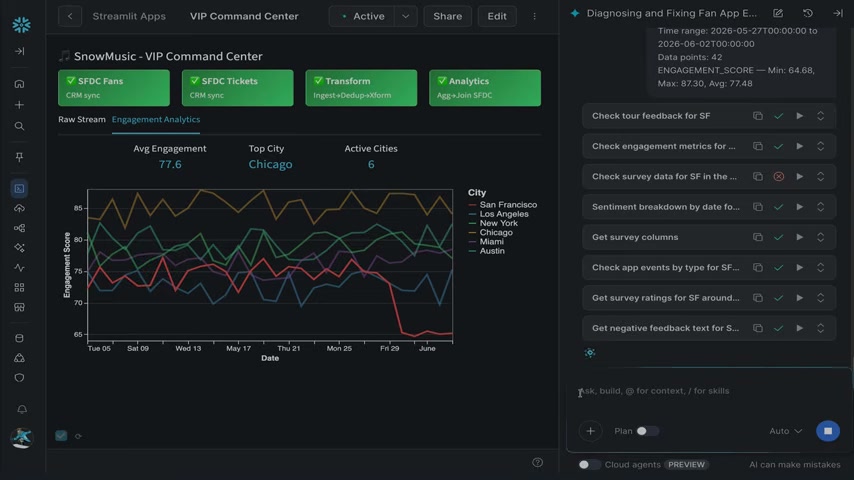Viewport: 854px width, 480px height.
Task: Open chat history clock icon
Action: pyautogui.click(x=808, y=13)
